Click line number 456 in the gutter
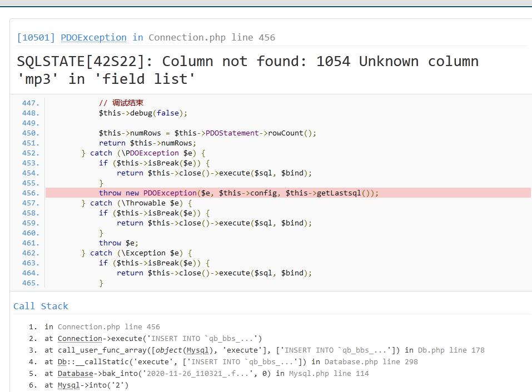 tap(31, 193)
